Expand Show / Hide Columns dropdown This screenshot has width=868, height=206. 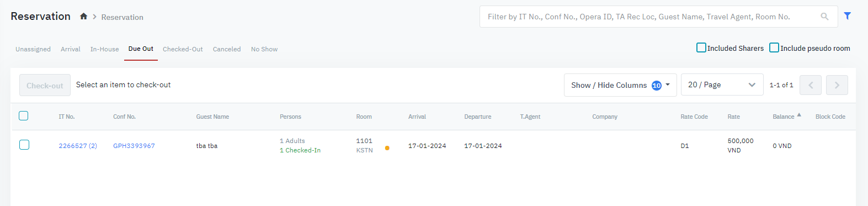coord(620,85)
